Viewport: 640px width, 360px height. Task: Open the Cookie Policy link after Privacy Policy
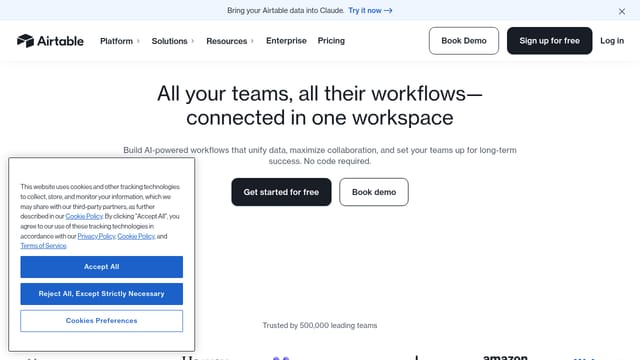[x=136, y=236]
